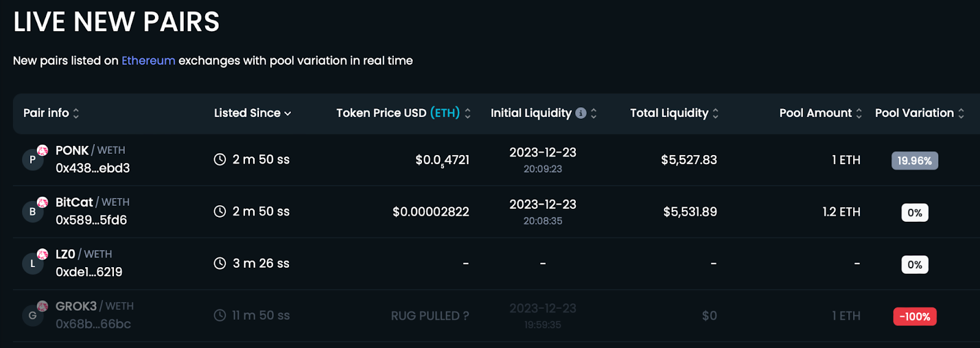This screenshot has width=980, height=348.
Task: Click the Initial Liquidity info icon
Action: tap(581, 113)
